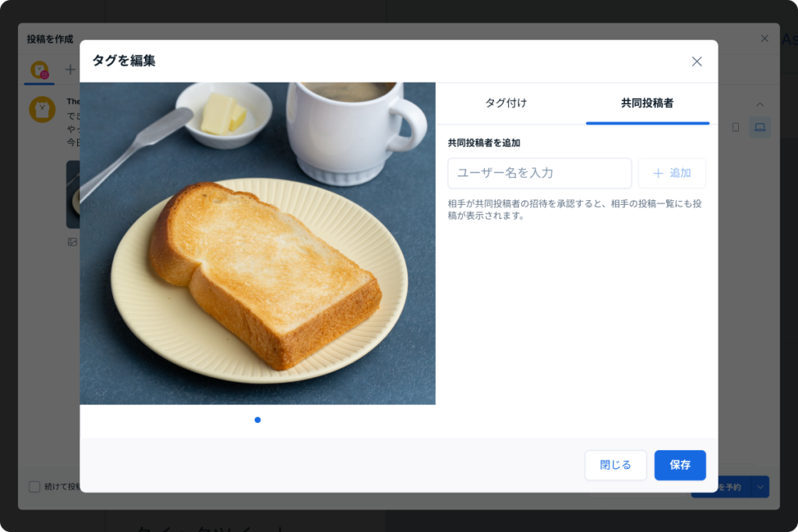The width and height of the screenshot is (798, 532).
Task: Select the desktop preview icon
Action: point(760,127)
